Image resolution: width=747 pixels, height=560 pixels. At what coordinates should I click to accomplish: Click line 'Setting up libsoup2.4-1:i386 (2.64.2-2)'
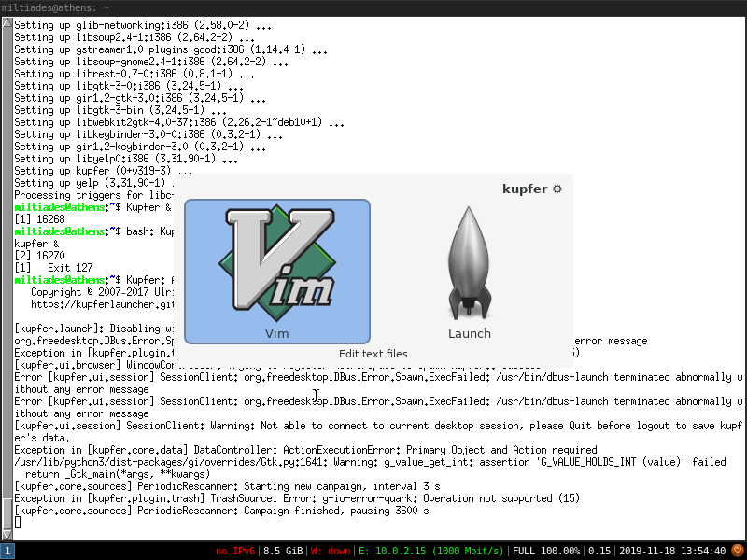[x=134, y=37]
